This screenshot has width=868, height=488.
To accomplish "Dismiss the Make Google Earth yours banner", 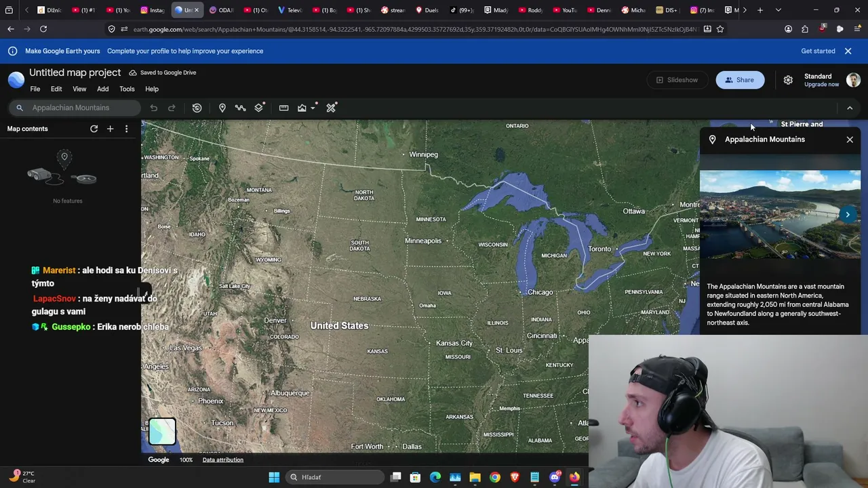I will [848, 51].
